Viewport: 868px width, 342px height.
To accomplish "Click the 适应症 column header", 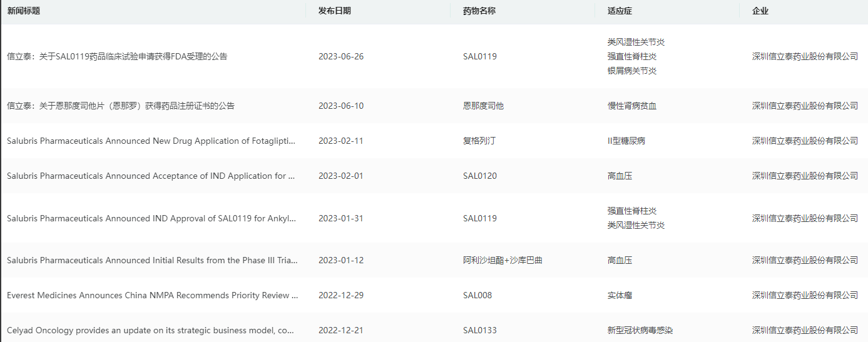I will 620,11.
